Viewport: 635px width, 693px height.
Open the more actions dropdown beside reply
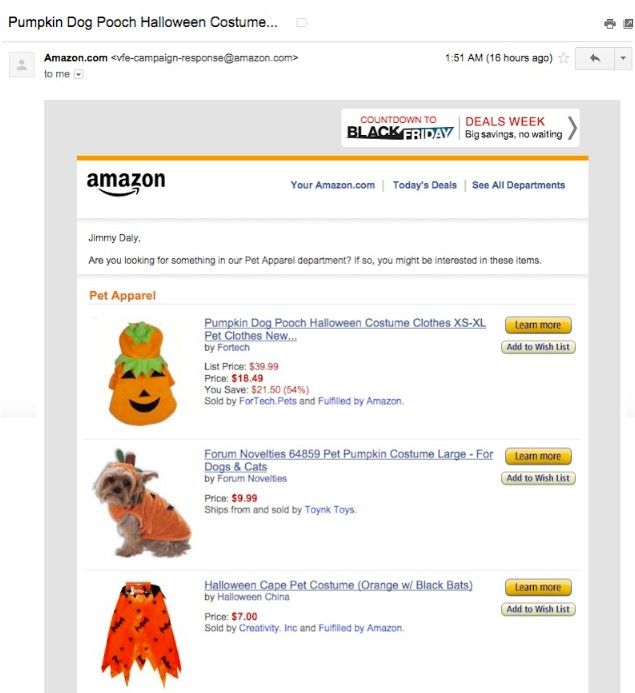623,58
